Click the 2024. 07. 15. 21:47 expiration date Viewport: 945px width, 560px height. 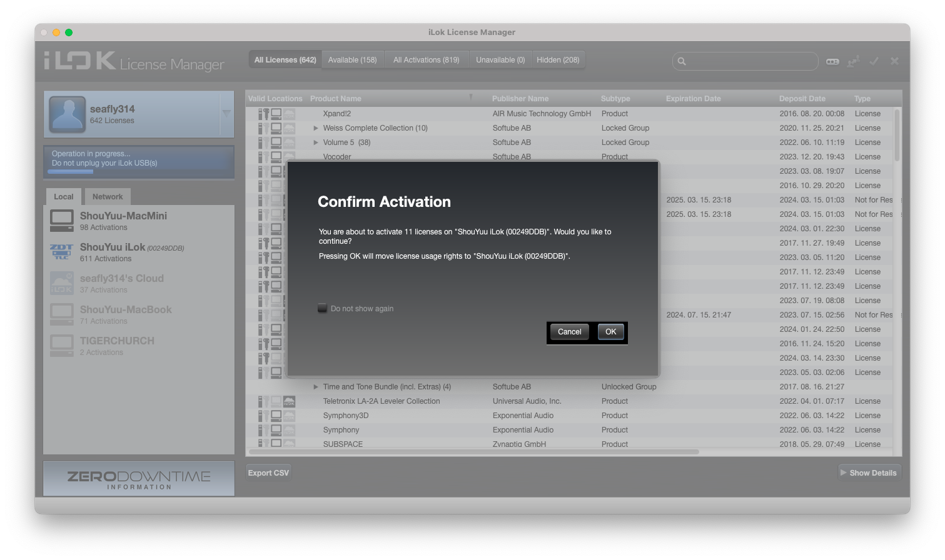pyautogui.click(x=699, y=315)
